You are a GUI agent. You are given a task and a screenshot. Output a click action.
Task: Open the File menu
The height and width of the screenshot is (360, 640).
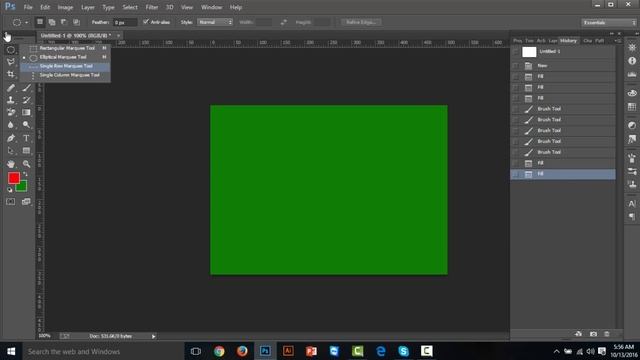point(28,7)
